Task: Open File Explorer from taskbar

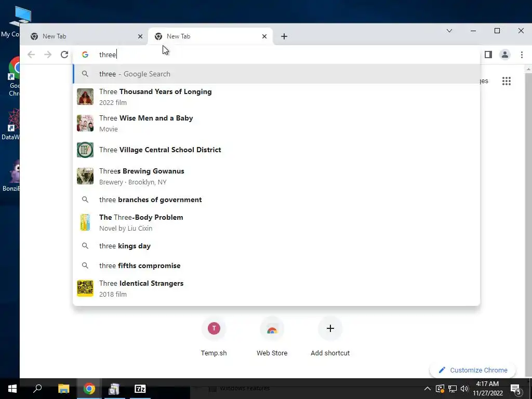Action: (63, 389)
